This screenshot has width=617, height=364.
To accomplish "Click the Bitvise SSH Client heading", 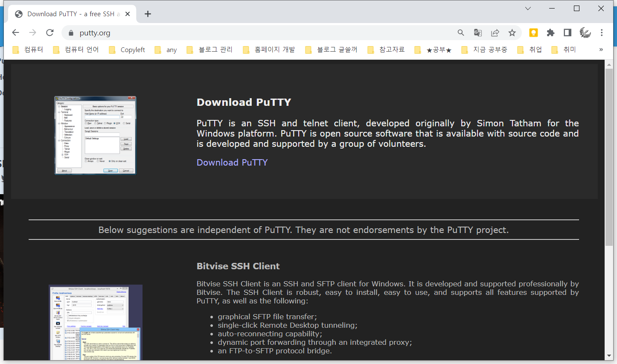I will (238, 266).
